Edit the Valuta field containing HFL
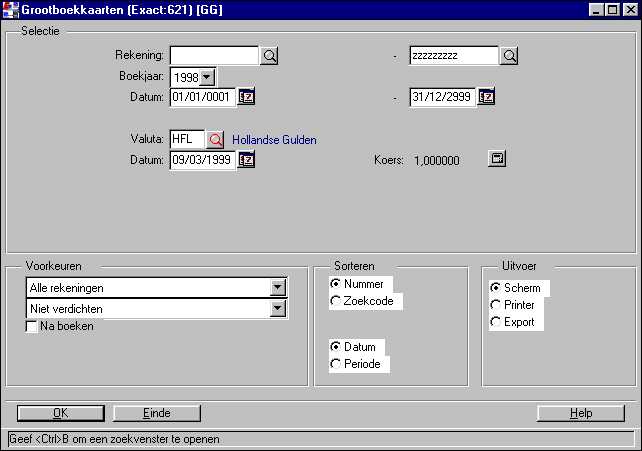The image size is (642, 451). click(x=187, y=139)
